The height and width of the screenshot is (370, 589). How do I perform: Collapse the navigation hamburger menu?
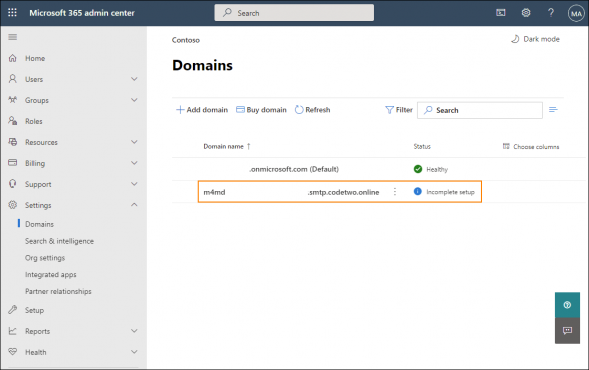click(x=13, y=37)
